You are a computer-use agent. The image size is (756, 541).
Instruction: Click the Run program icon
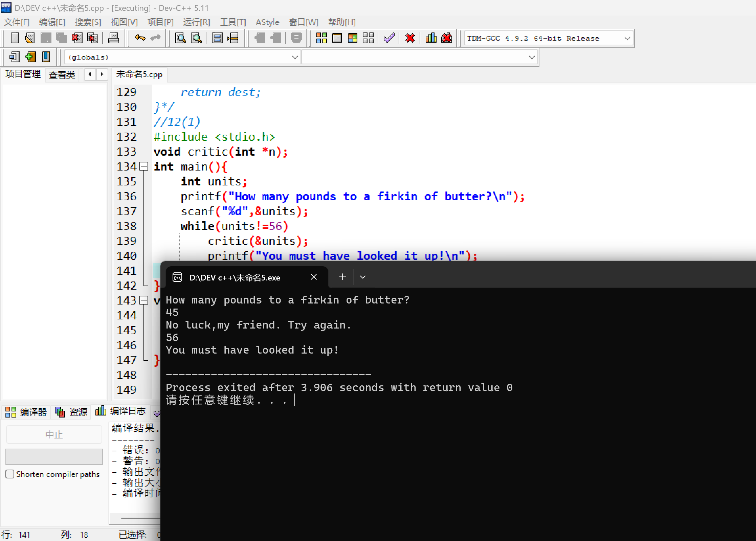[337, 38]
